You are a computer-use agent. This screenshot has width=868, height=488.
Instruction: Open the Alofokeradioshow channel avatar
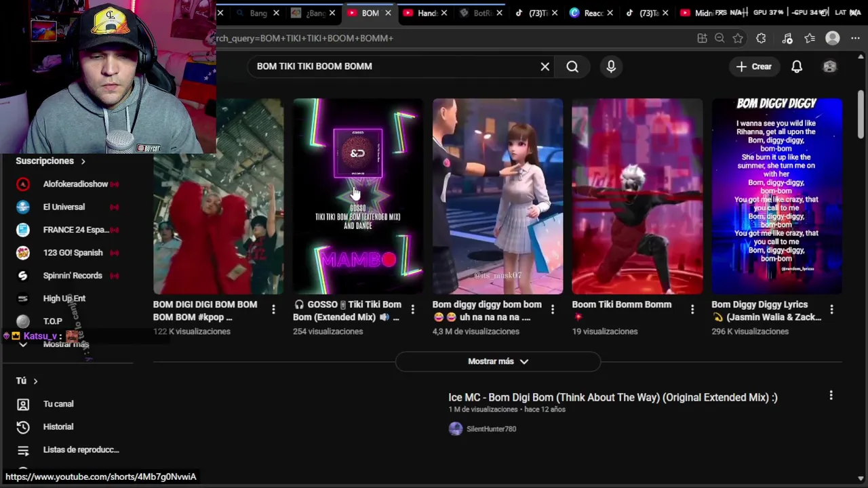click(23, 184)
